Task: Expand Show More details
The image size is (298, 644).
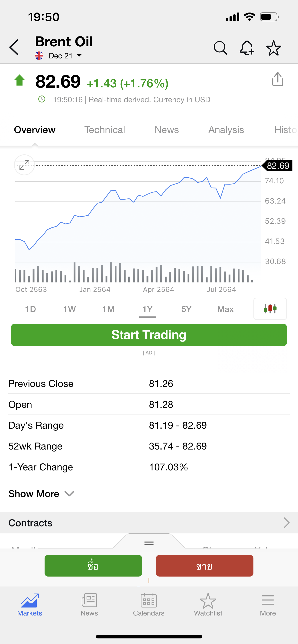Action: pyautogui.click(x=41, y=494)
